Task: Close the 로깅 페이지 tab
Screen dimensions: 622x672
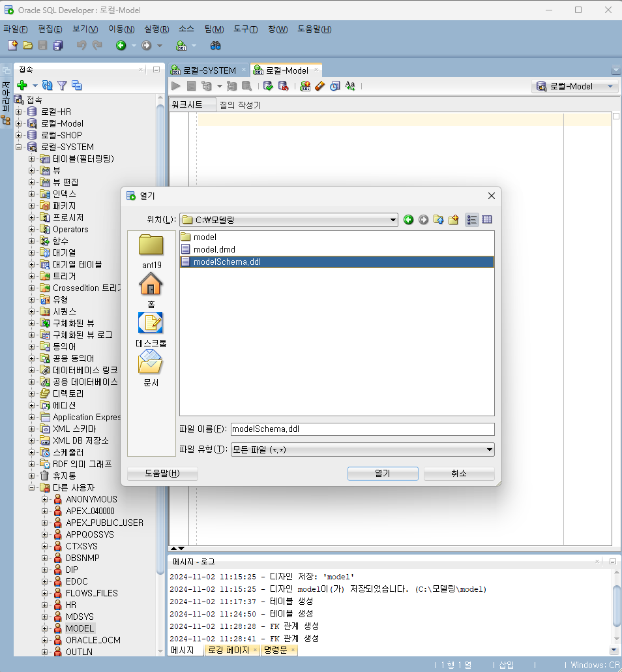Action: pyautogui.click(x=255, y=650)
